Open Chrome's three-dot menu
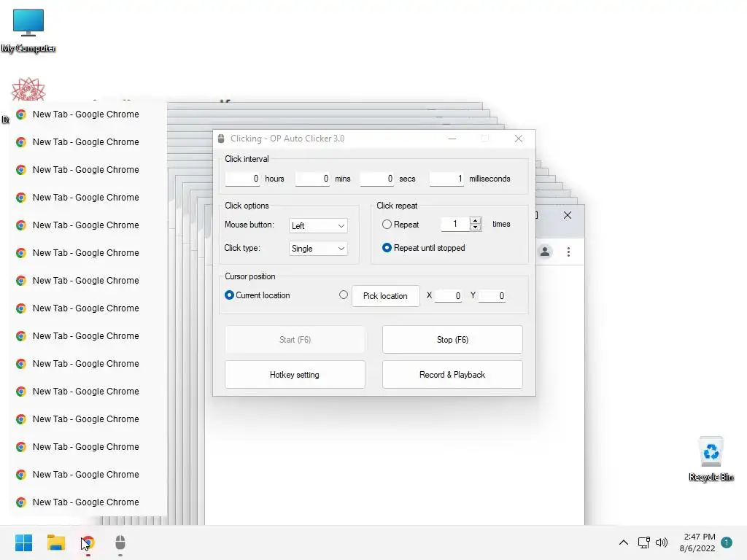 point(568,252)
